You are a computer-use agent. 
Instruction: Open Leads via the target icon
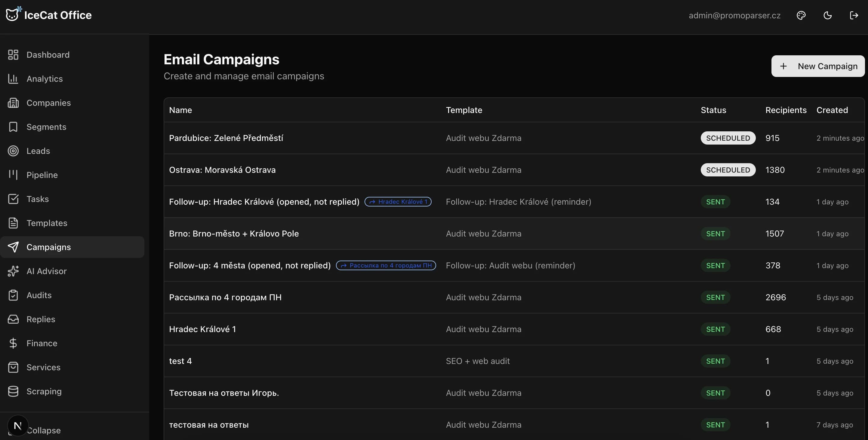pyautogui.click(x=13, y=151)
